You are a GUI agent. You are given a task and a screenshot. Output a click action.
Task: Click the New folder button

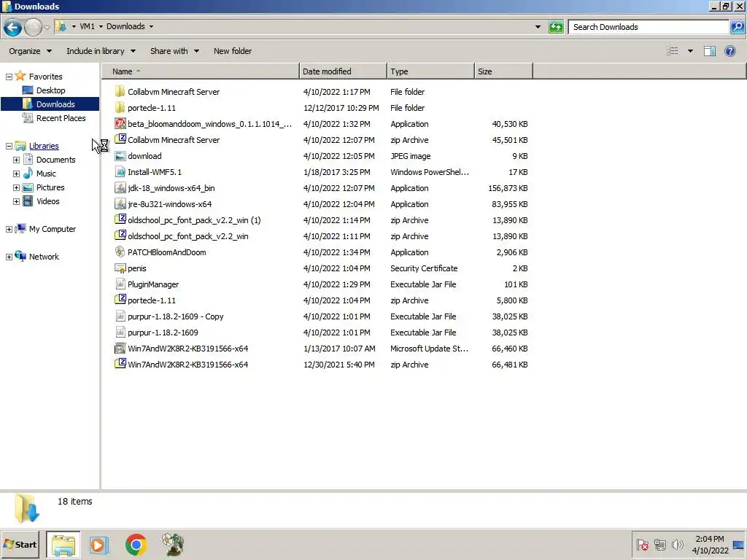(233, 51)
